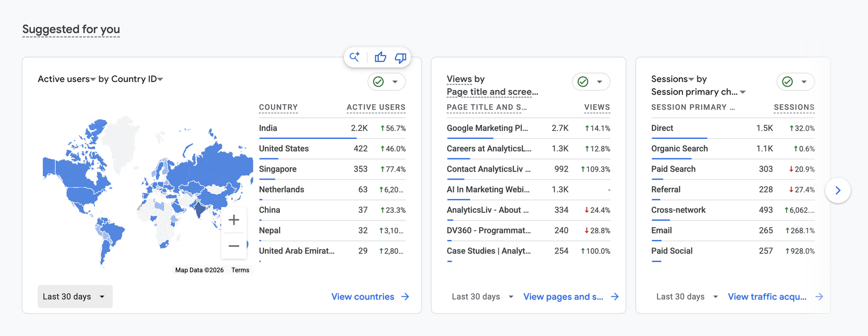
Task: Click the Views metric heading
Action: tap(459, 79)
